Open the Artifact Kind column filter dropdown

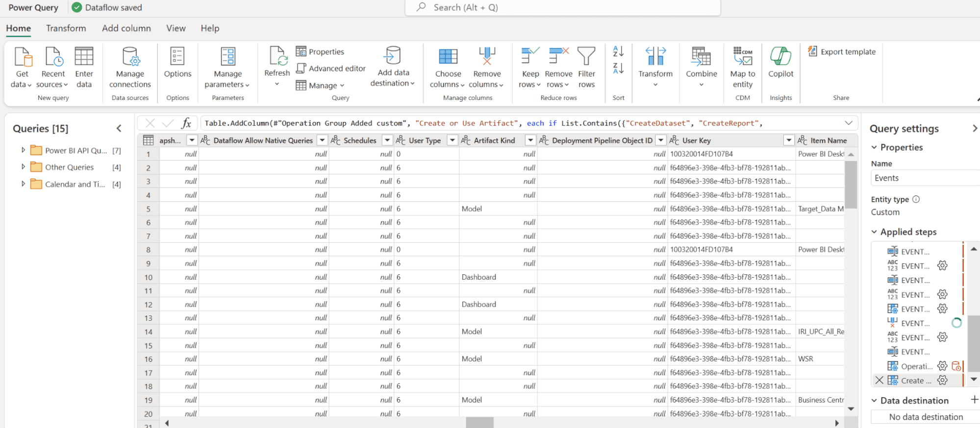(x=530, y=141)
